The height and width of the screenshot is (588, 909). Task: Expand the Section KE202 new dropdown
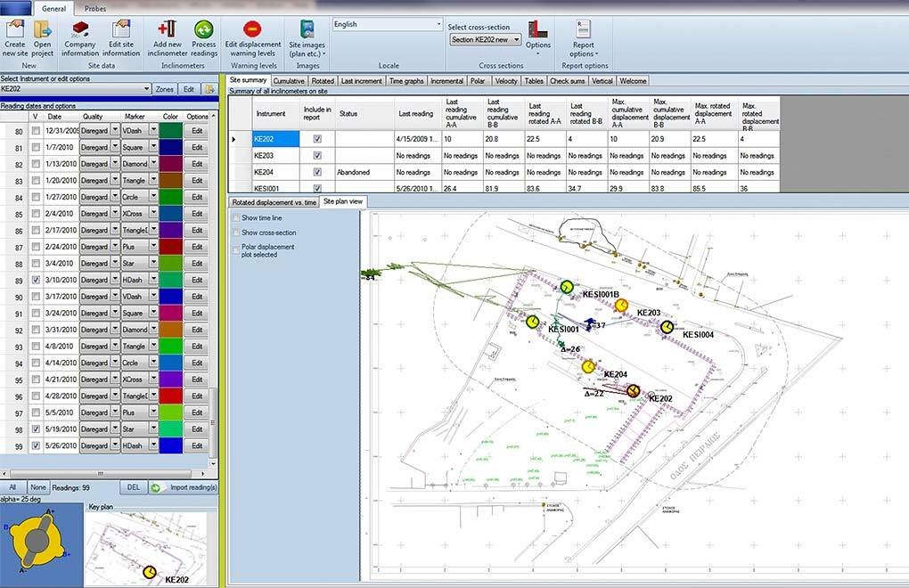[x=516, y=40]
